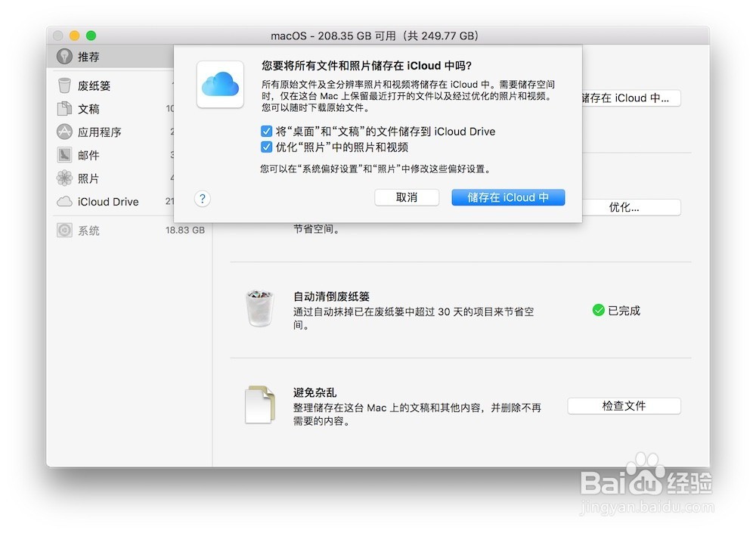Open the iCloud Drive sidebar category
This screenshot has width=756, height=533.
pyautogui.click(x=110, y=201)
